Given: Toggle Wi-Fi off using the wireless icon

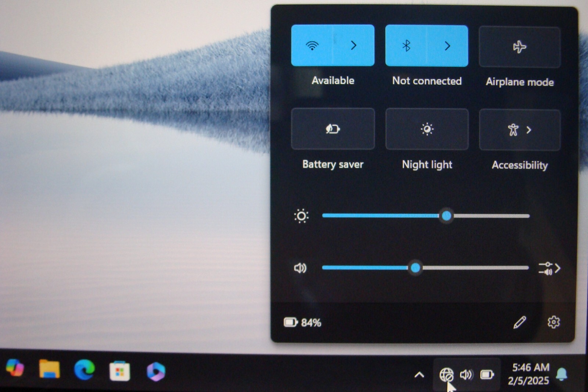Looking at the screenshot, I should coord(312,45).
